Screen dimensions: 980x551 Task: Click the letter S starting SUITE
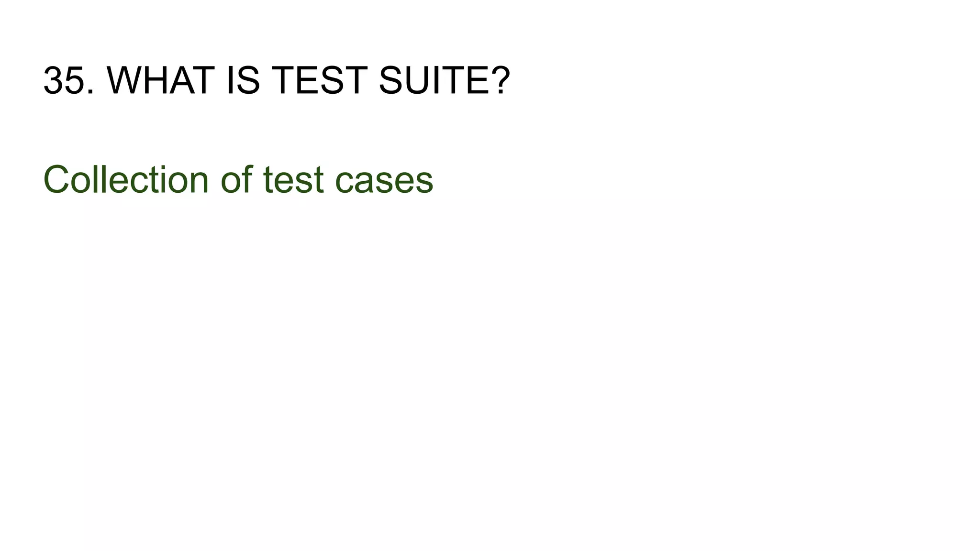tap(390, 80)
